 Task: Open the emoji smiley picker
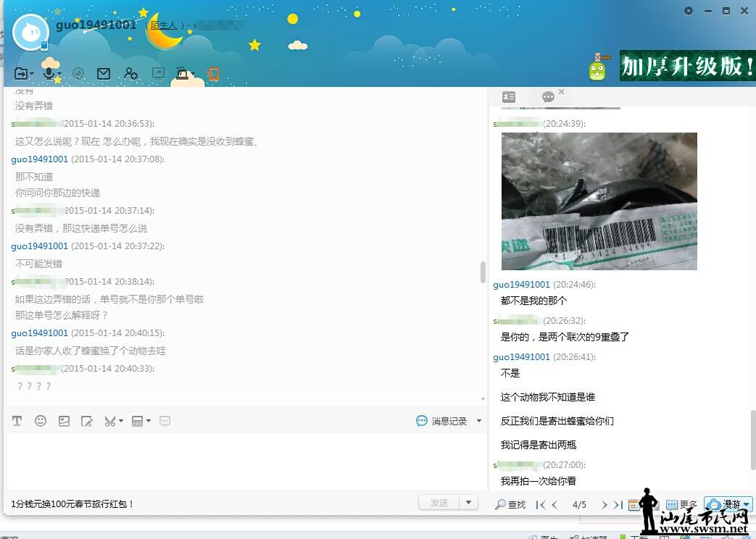tap(41, 421)
